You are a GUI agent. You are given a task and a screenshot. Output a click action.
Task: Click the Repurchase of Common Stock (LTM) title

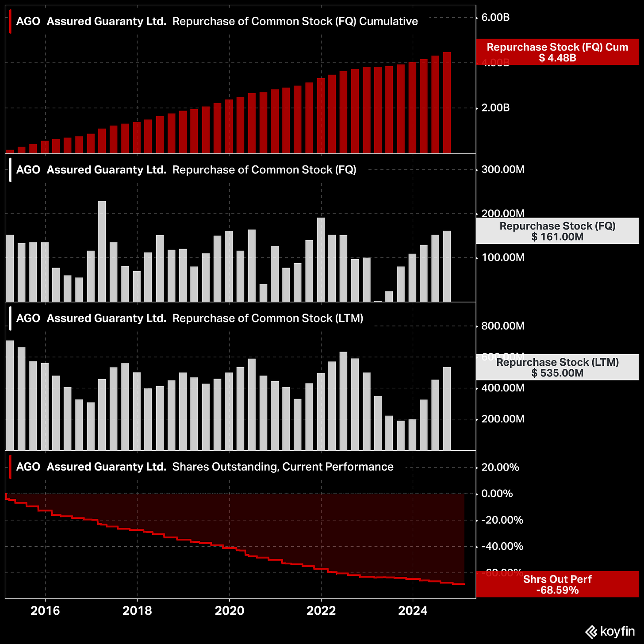[268, 318]
